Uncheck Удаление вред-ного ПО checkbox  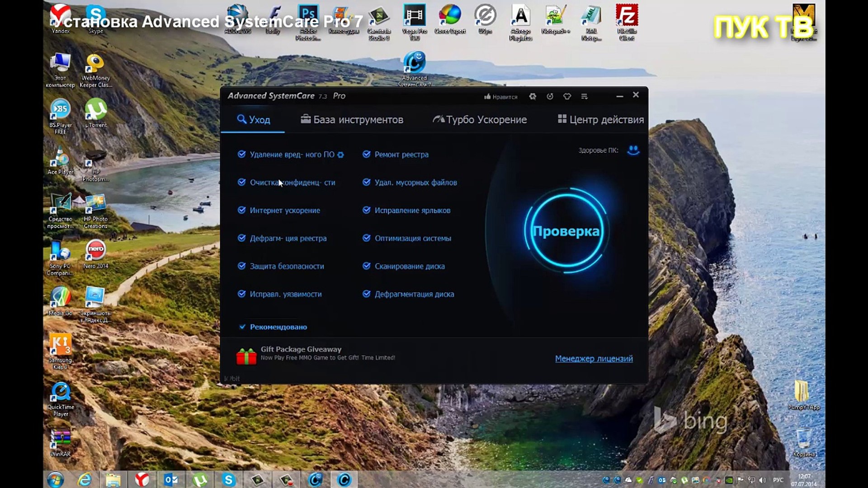(x=241, y=154)
